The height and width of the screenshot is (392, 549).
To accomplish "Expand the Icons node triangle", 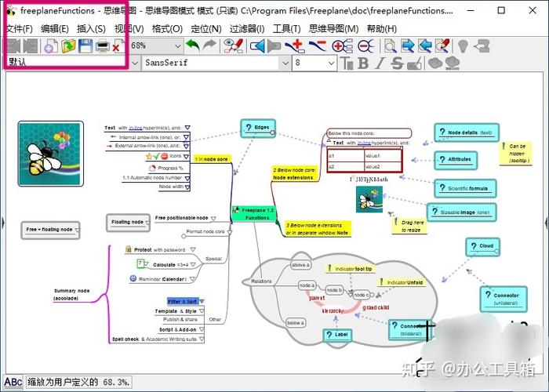I will [x=187, y=157].
